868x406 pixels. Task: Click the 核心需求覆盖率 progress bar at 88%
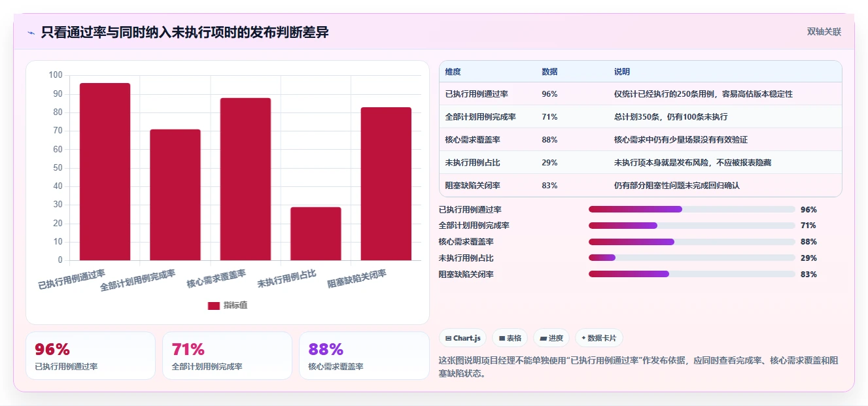[692, 242]
